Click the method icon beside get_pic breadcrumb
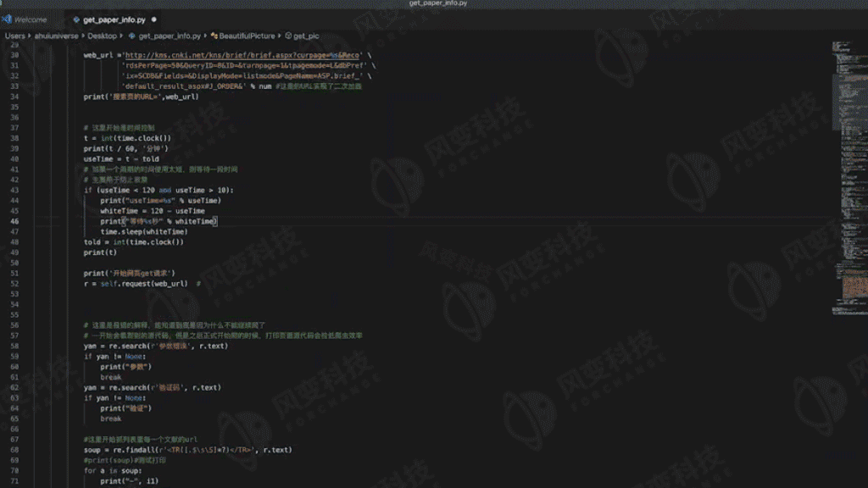Viewport: 868px width, 488px height. (x=288, y=36)
